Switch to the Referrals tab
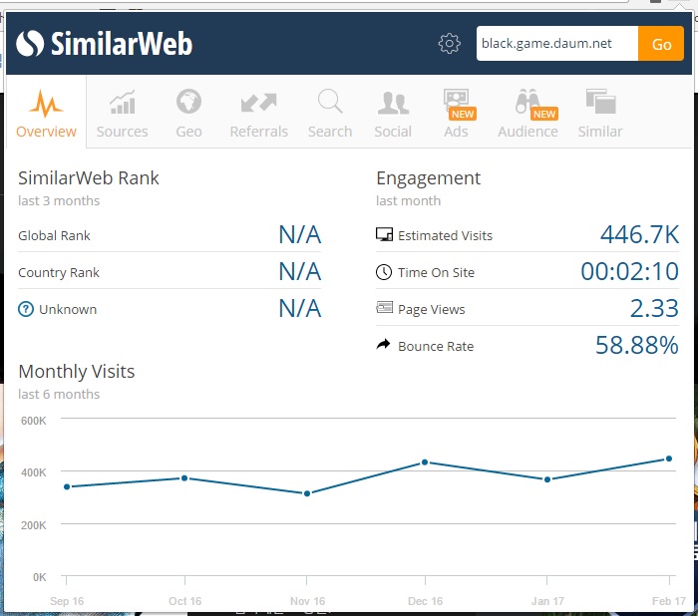Viewport: 698px width, 616px height. 258,114
